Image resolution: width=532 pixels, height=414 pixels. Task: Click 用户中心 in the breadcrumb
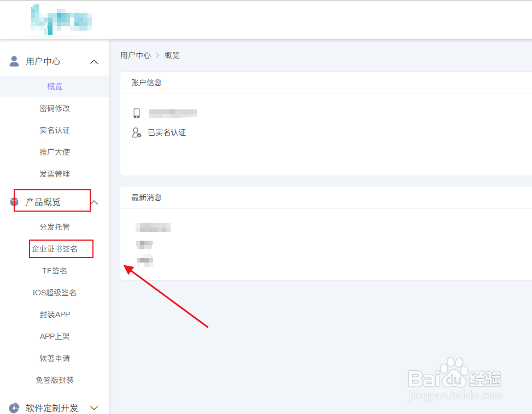point(135,55)
